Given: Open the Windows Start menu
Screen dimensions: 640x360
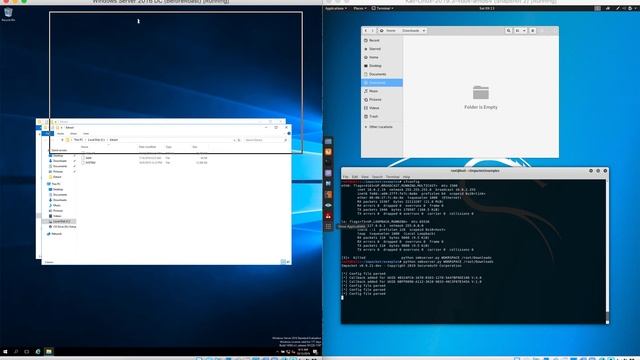Looking at the screenshot, I should tap(5, 351).
